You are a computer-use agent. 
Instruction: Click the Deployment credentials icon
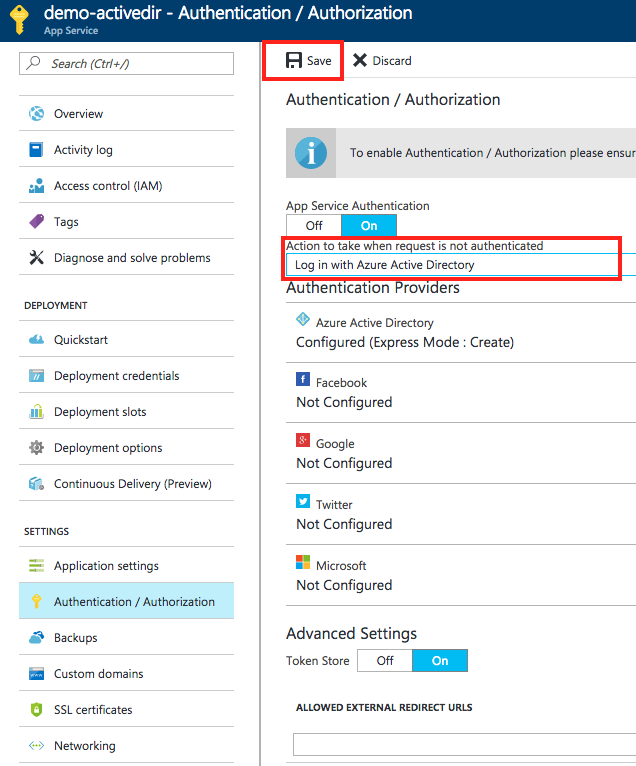(x=37, y=375)
